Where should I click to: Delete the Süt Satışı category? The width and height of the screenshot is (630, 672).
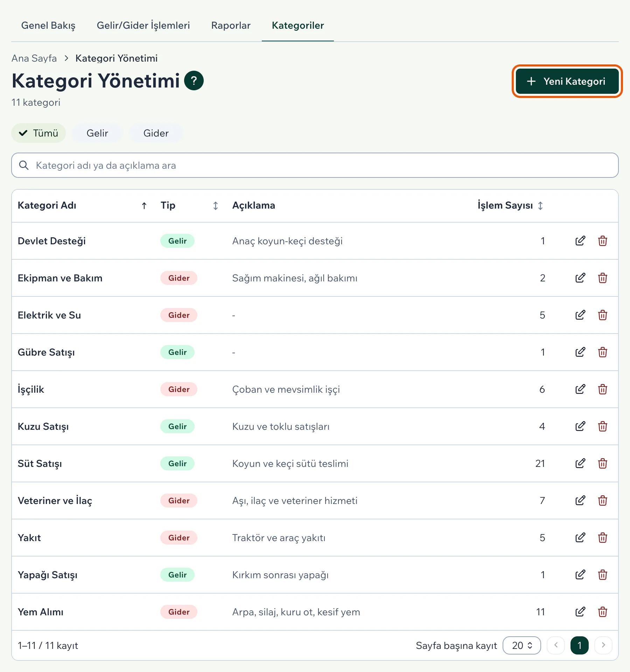pyautogui.click(x=602, y=463)
